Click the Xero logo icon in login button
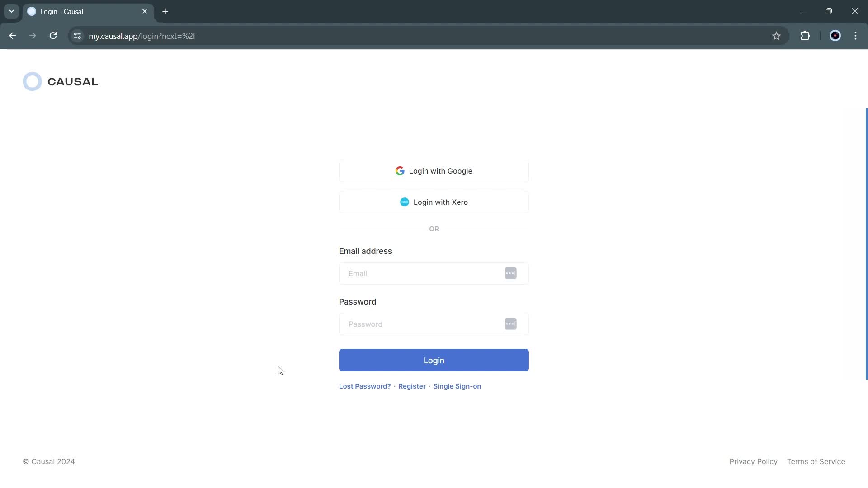 [x=405, y=202]
